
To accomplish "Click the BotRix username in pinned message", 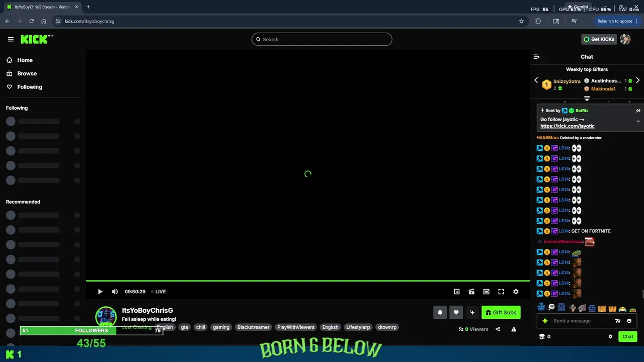I will tap(582, 111).
